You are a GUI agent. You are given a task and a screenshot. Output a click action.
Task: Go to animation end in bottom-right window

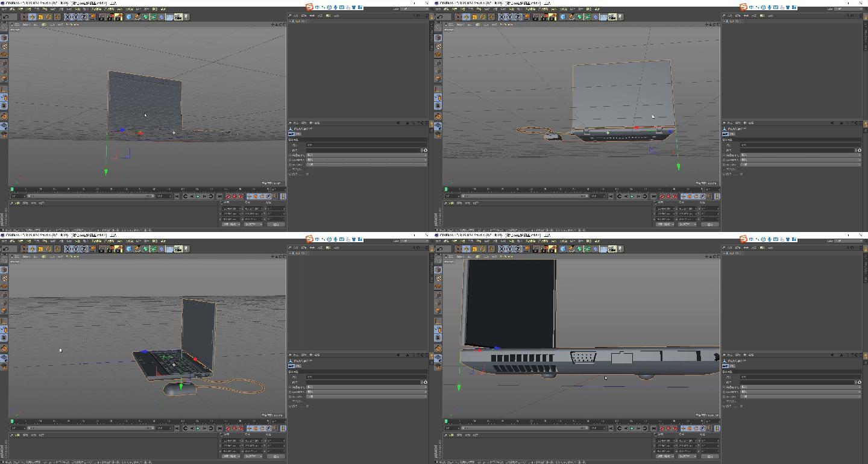click(653, 428)
